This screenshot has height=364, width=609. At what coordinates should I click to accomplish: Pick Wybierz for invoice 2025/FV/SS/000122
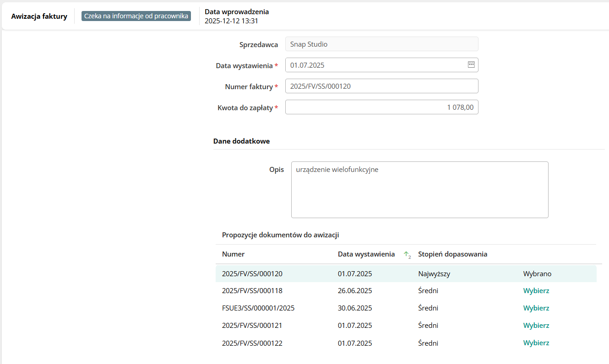[x=536, y=343]
